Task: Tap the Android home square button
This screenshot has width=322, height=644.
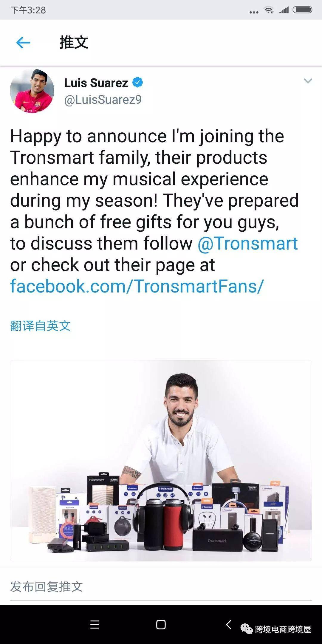Action: coord(161,625)
